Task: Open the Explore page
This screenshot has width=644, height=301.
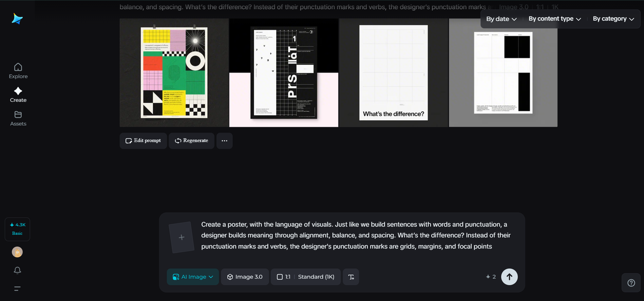Action: click(x=18, y=70)
